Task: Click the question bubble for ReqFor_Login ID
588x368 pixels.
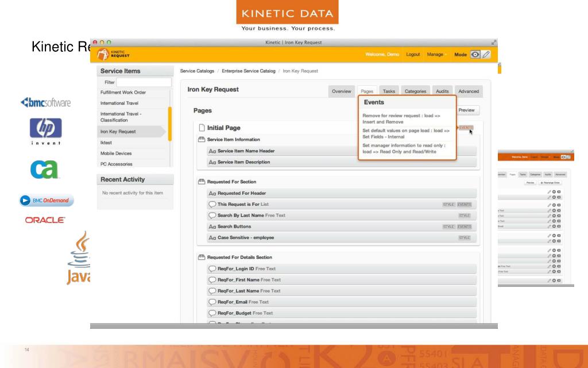Action: click(212, 269)
